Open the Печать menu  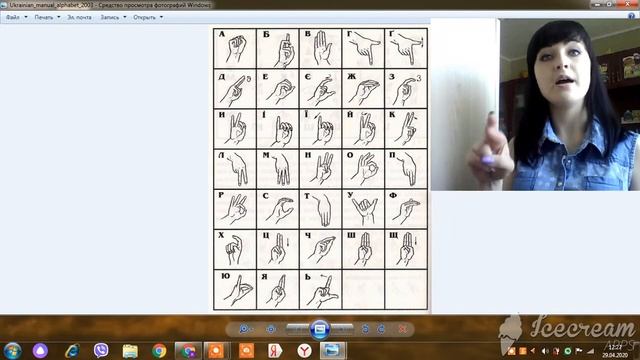pyautogui.click(x=47, y=17)
